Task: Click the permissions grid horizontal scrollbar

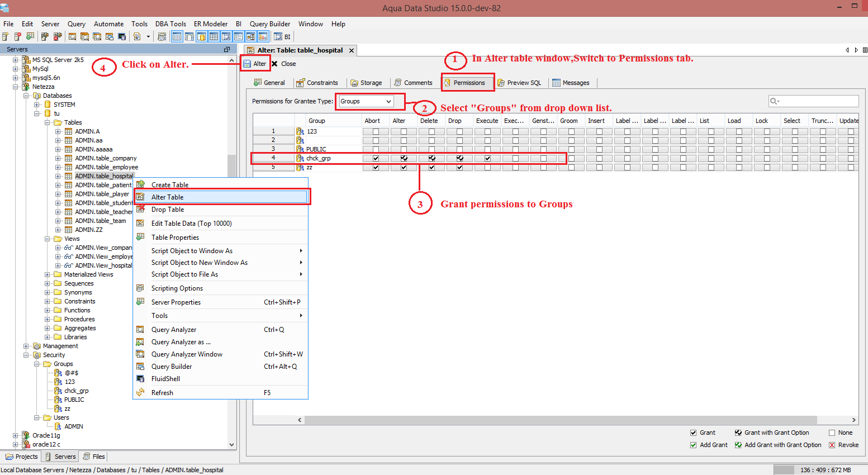Action: click(561, 420)
